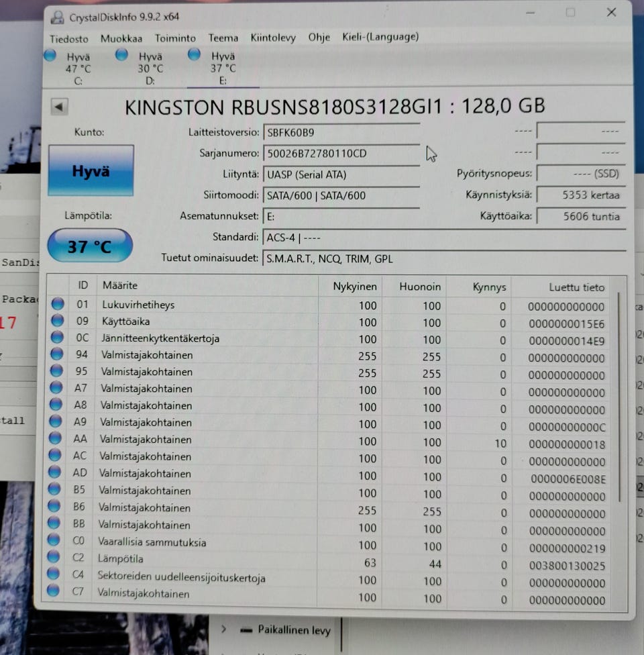The width and height of the screenshot is (644, 655).
Task: Click the Laitteistoversio field SBFK60B9
Action: [x=341, y=132]
